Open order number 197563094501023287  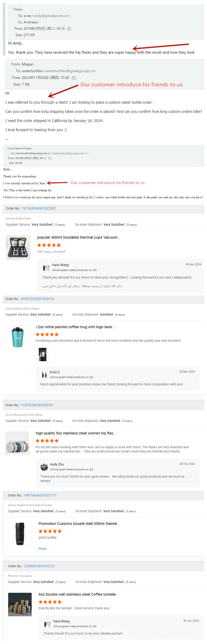tap(39, 208)
